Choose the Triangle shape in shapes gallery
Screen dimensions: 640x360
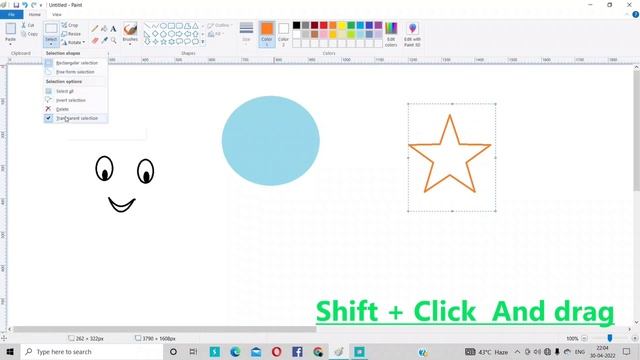[x=196, y=26]
